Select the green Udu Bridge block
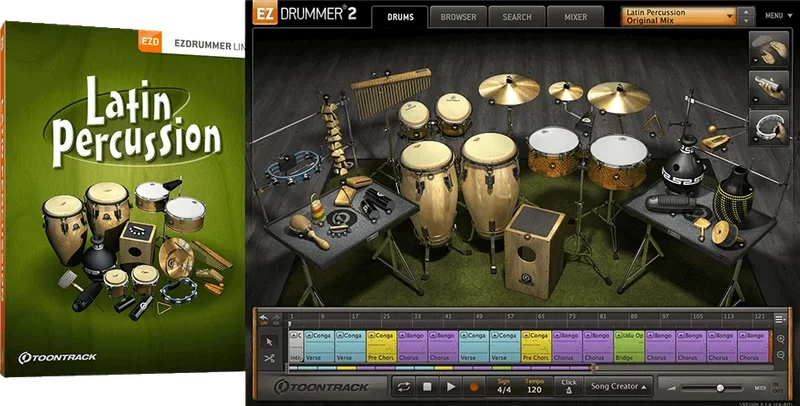Screen dimensions: 800x406 [629, 346]
